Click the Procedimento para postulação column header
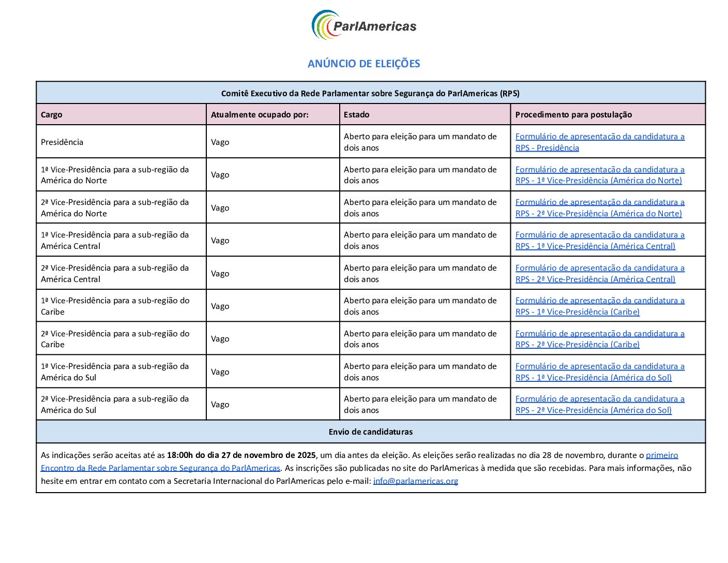This screenshot has width=728, height=563. [573, 115]
